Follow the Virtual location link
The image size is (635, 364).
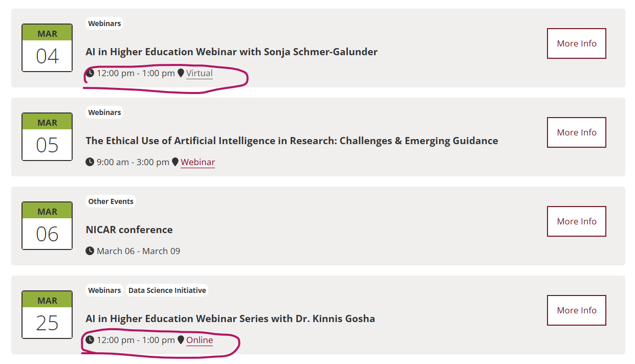pyautogui.click(x=200, y=73)
